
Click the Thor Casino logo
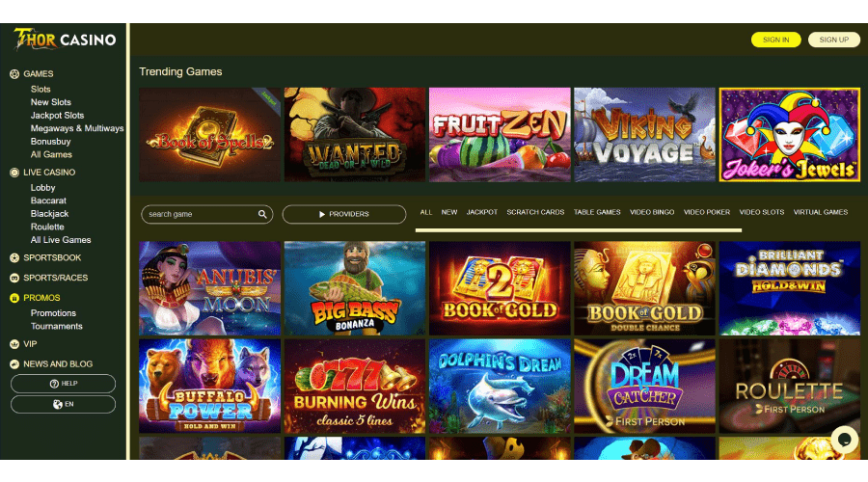click(x=65, y=40)
